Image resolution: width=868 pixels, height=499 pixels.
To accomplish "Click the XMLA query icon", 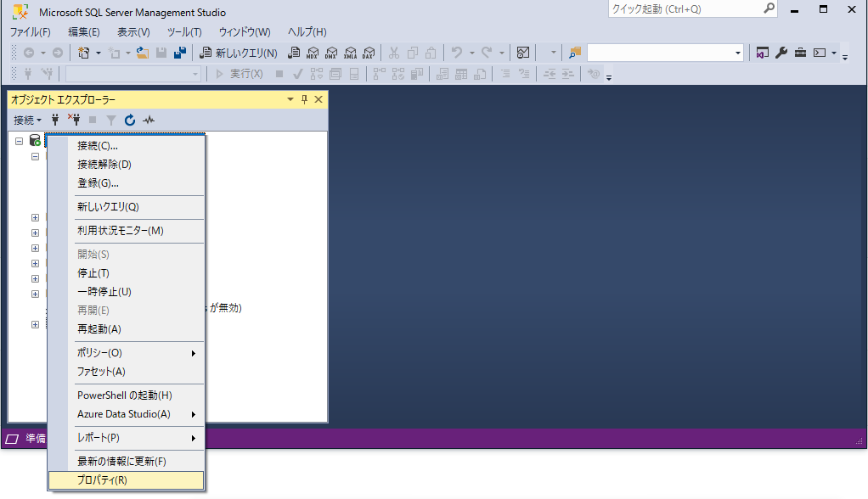I will (351, 53).
